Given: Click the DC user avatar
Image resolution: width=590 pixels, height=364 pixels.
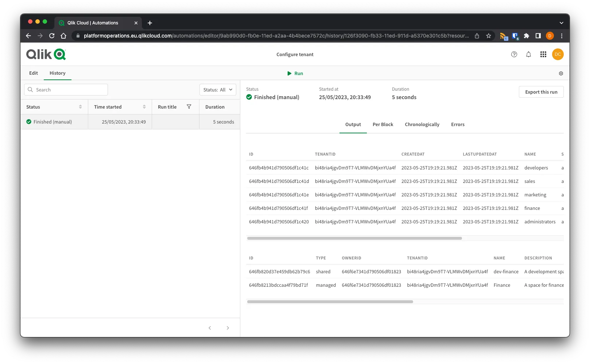Looking at the screenshot, I should pos(558,54).
